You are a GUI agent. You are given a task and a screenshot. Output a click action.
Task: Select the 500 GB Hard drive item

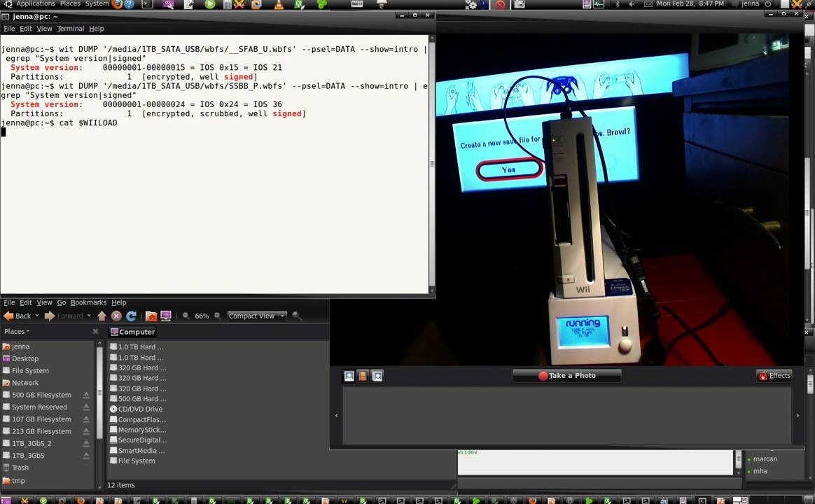tap(138, 398)
